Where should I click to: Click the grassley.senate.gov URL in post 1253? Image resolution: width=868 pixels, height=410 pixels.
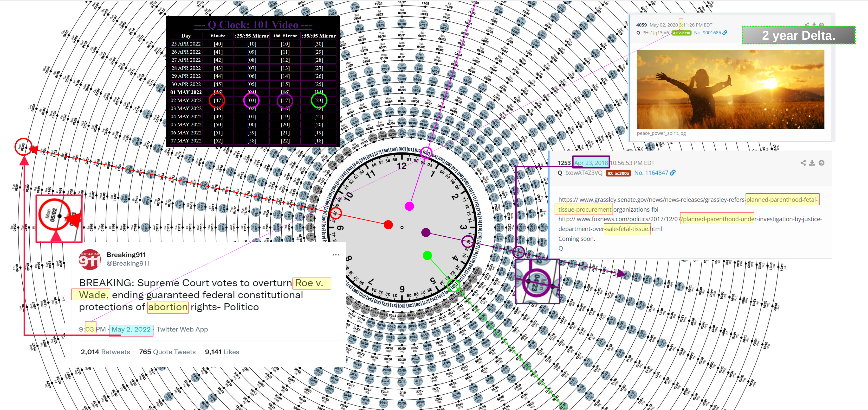(688, 204)
